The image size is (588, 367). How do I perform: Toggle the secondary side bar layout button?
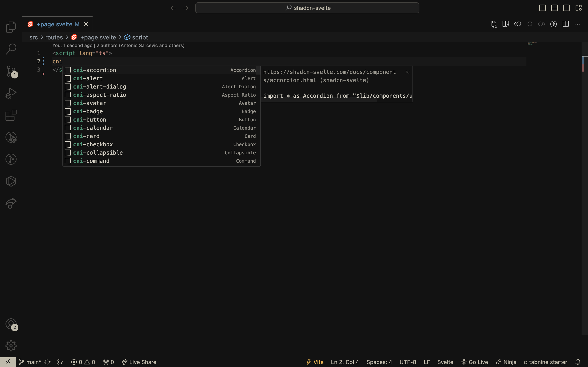point(566,8)
